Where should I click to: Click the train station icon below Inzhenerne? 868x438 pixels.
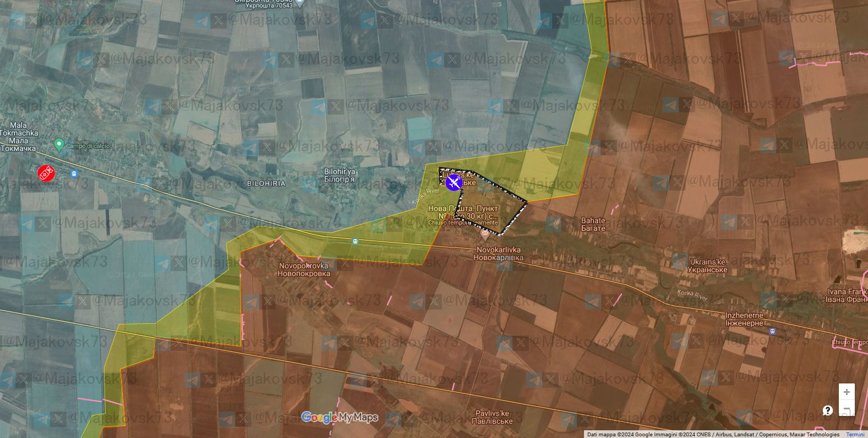(x=772, y=331)
